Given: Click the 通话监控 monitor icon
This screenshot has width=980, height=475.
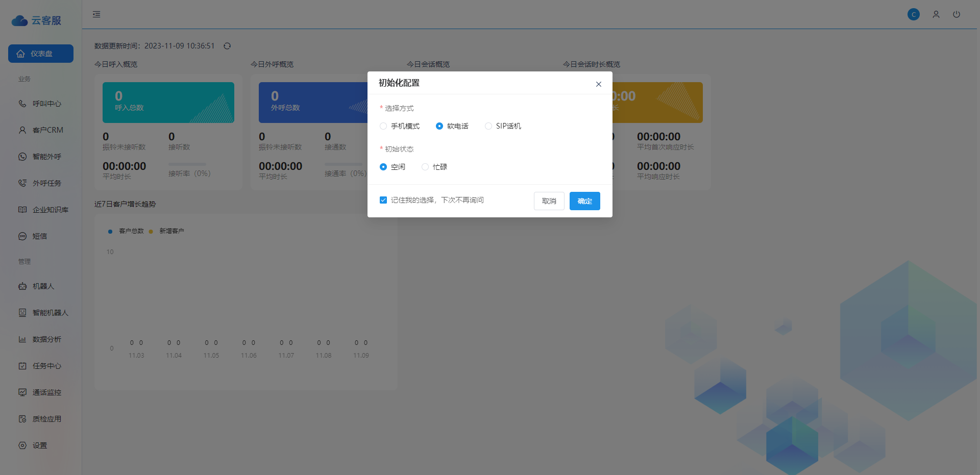Looking at the screenshot, I should coord(22,392).
